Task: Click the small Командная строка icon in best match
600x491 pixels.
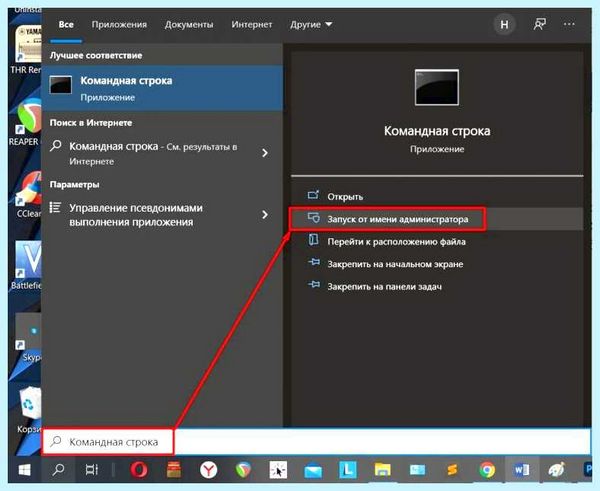Action: pos(60,85)
